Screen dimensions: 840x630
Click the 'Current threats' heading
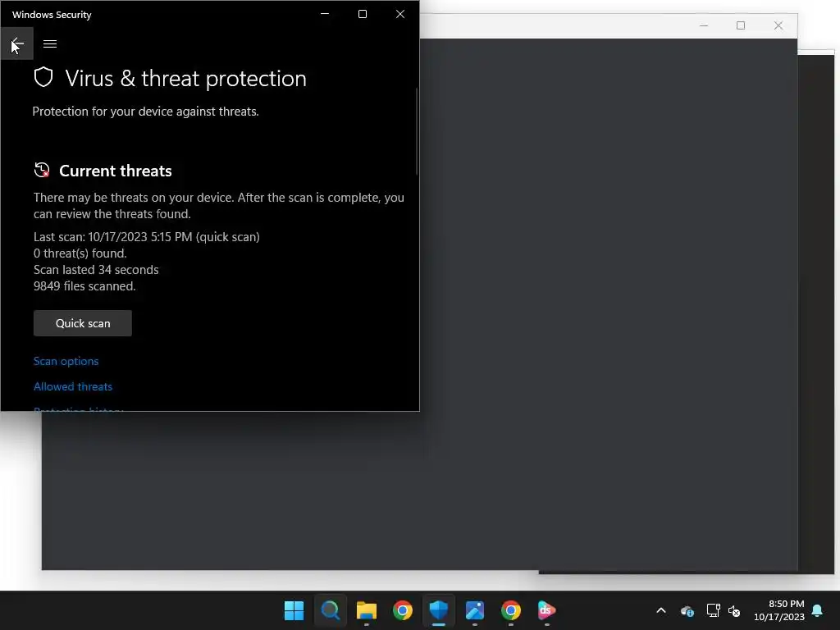tap(115, 171)
